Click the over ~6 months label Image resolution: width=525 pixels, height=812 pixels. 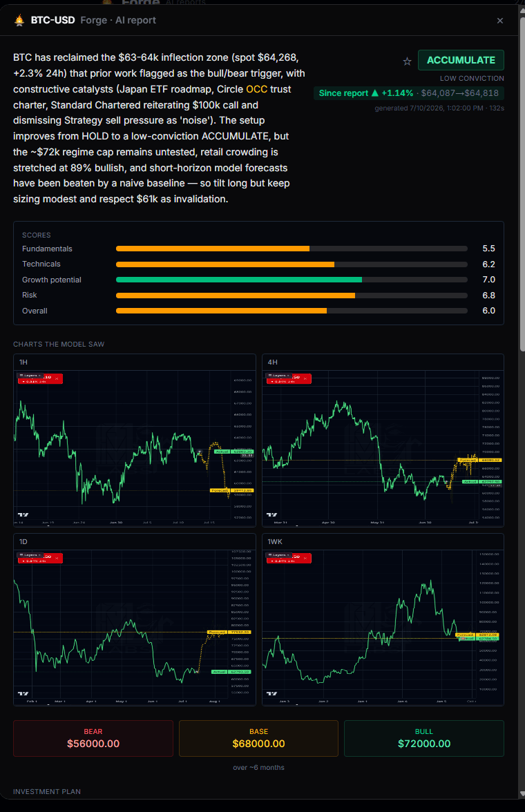[x=258, y=768]
